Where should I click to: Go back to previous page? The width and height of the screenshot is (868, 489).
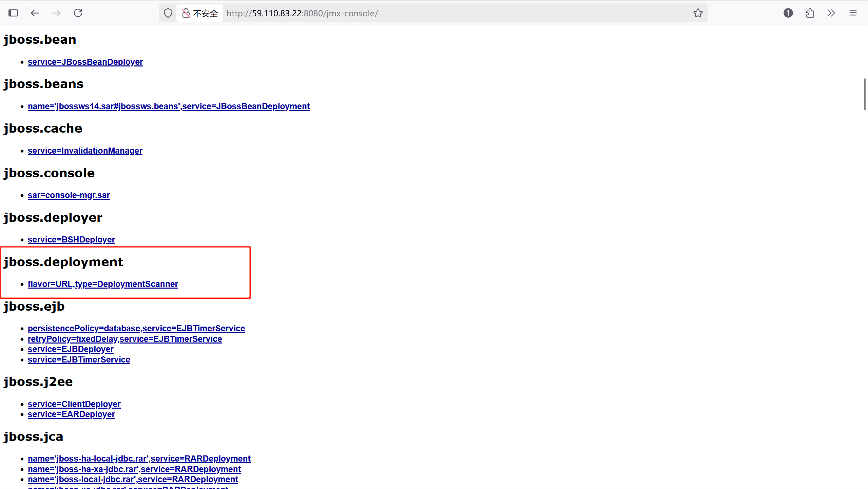point(35,13)
